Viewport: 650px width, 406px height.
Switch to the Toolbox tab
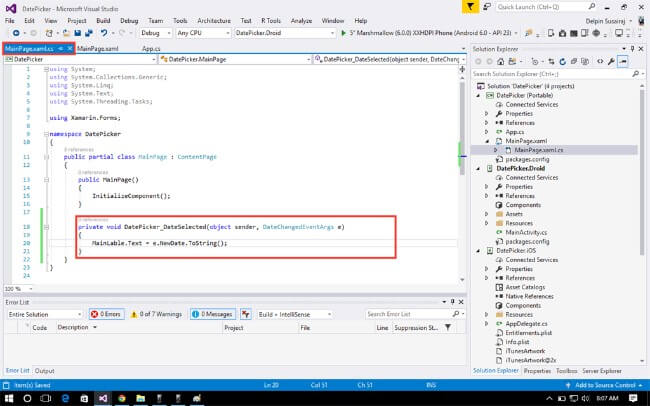pos(566,371)
